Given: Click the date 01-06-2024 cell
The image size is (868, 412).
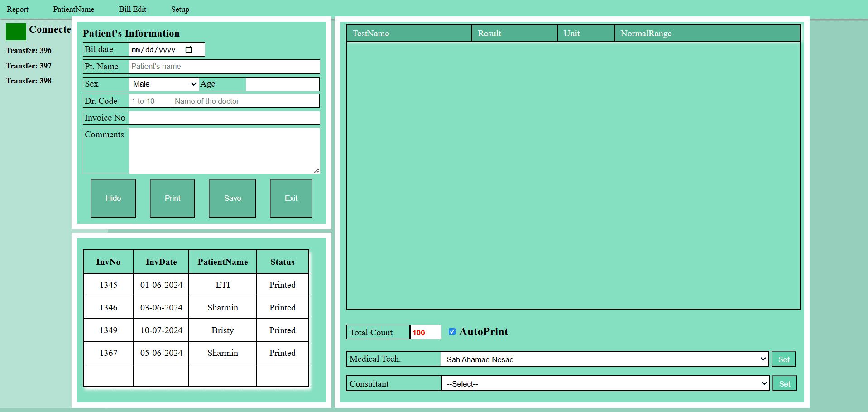Looking at the screenshot, I should (x=161, y=285).
